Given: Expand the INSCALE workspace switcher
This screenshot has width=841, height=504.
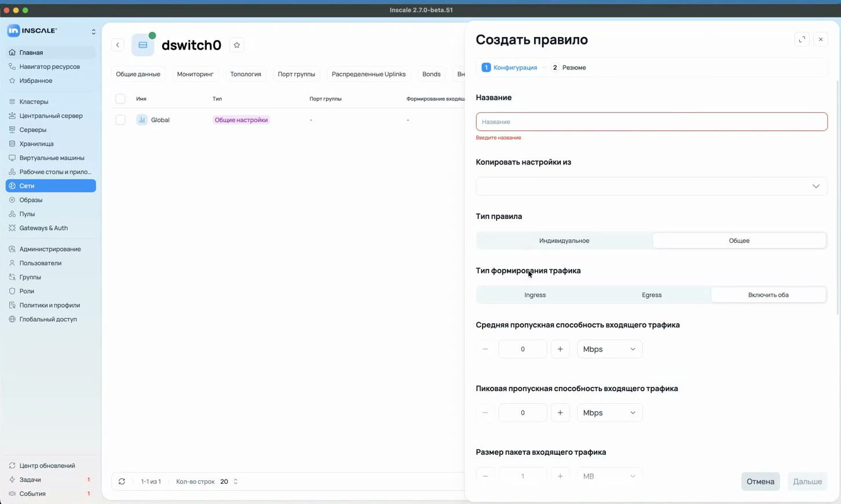Looking at the screenshot, I should 93,32.
